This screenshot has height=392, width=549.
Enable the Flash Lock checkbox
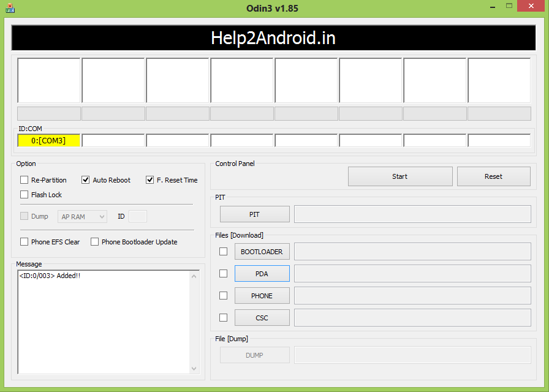24,195
